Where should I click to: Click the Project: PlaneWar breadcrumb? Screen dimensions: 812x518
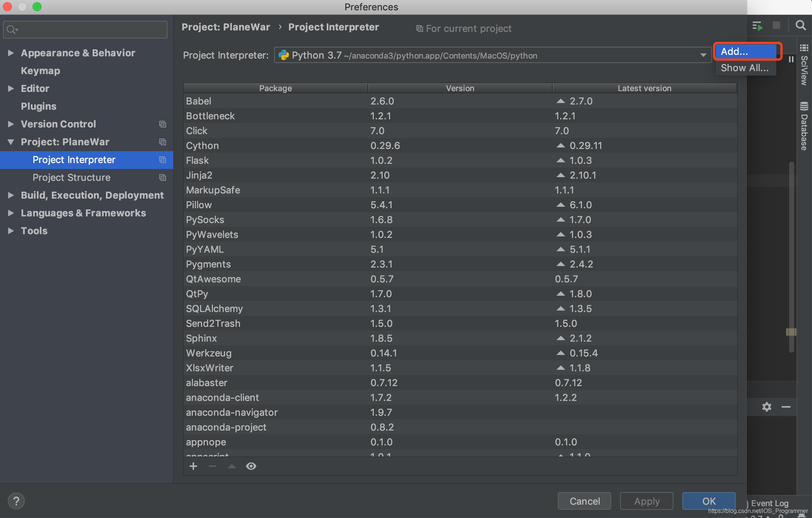click(226, 27)
